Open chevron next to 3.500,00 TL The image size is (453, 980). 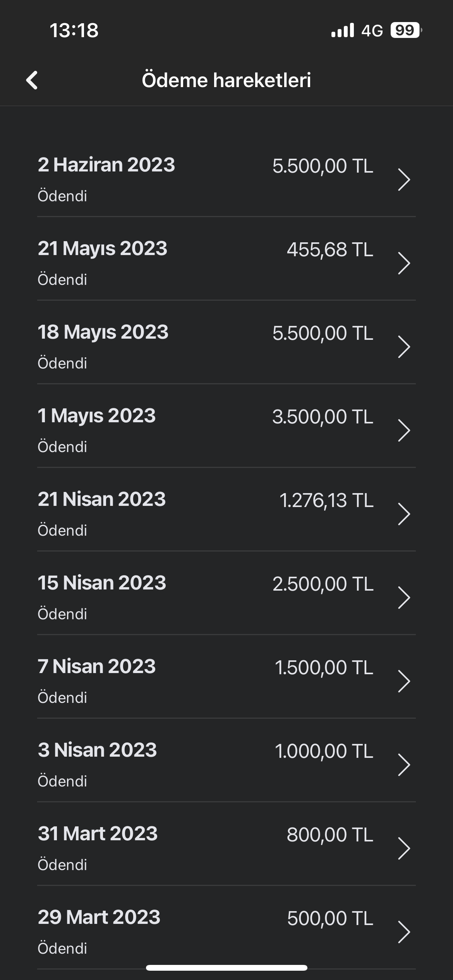pyautogui.click(x=404, y=430)
